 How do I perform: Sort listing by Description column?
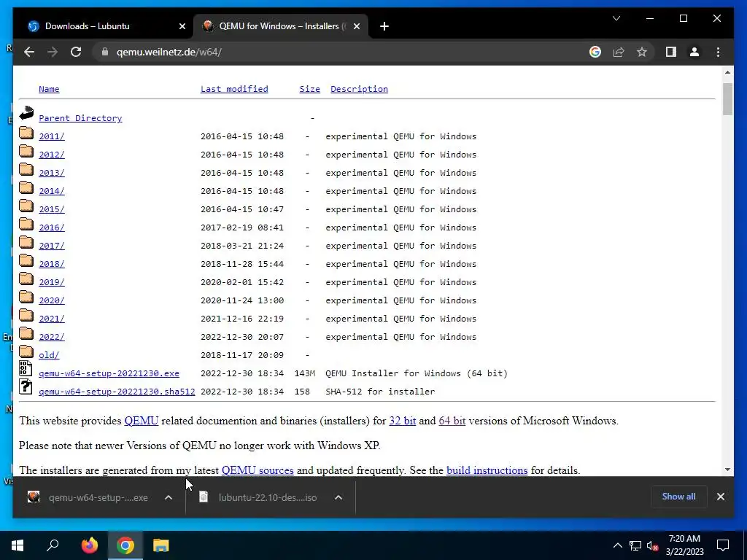tap(359, 89)
